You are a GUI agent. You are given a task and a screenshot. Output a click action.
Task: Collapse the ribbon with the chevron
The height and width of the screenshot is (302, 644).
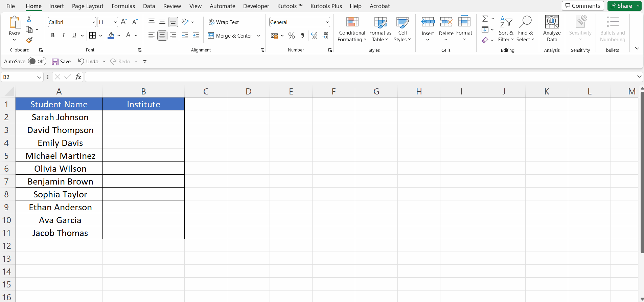pyautogui.click(x=637, y=48)
